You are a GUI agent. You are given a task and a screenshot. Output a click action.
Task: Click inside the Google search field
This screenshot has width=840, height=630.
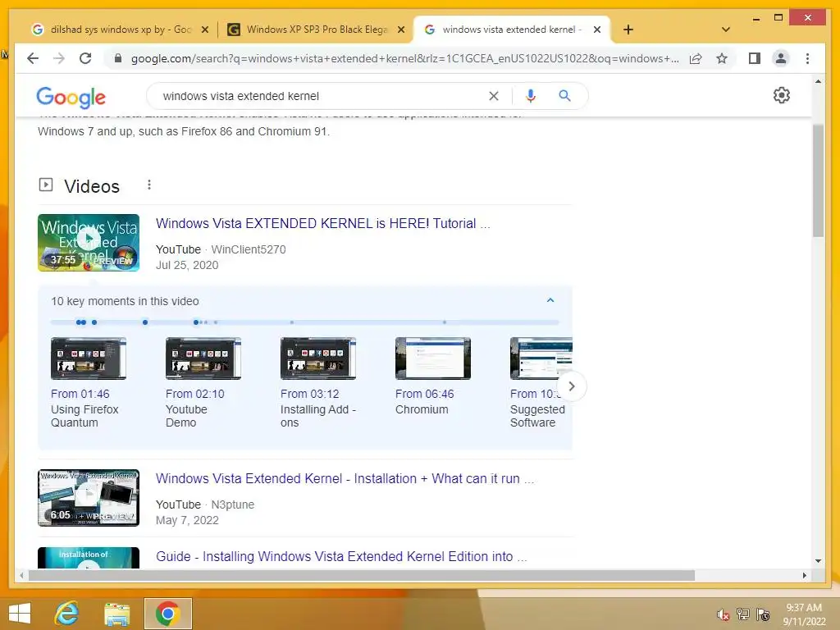point(322,96)
